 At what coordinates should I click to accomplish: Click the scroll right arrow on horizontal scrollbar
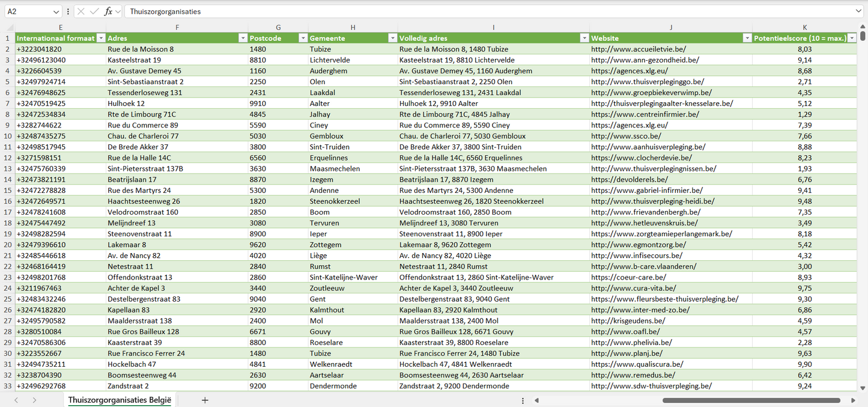point(853,400)
